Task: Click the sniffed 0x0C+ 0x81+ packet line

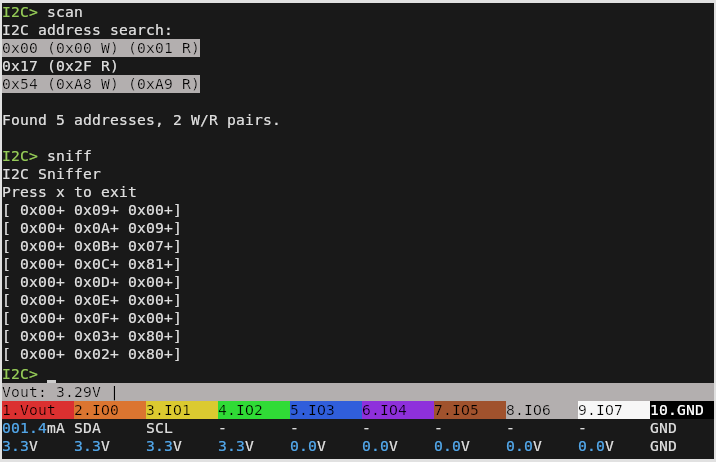Action: click(92, 264)
